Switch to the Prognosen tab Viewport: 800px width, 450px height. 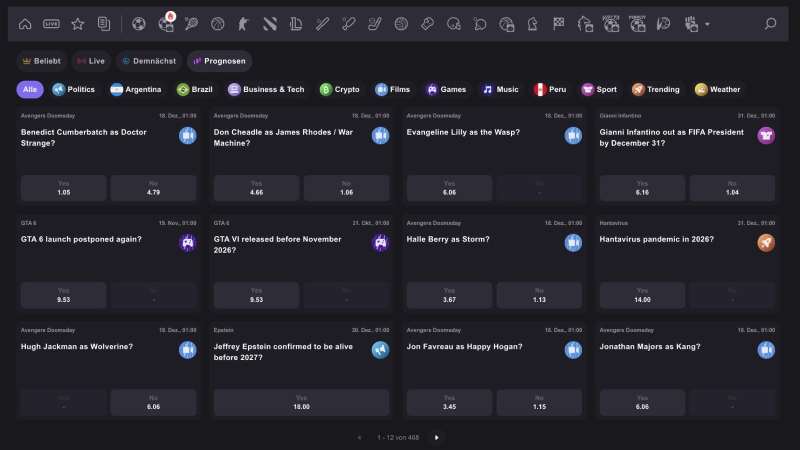click(x=219, y=61)
